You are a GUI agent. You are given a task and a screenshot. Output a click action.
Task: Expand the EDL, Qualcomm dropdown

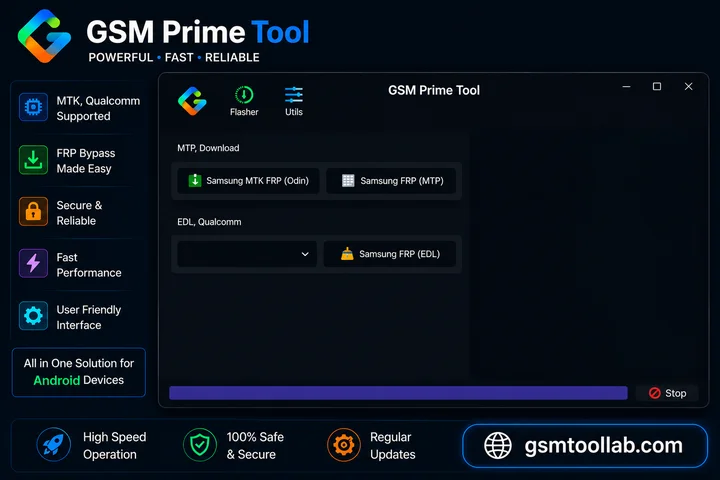[247, 254]
